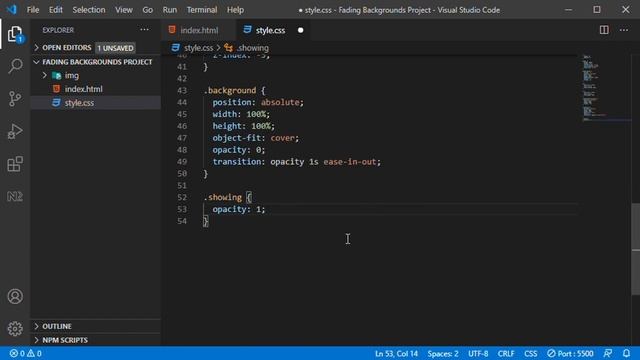Image resolution: width=640 pixels, height=360 pixels.
Task: Open the File menu
Action: pos(33,10)
